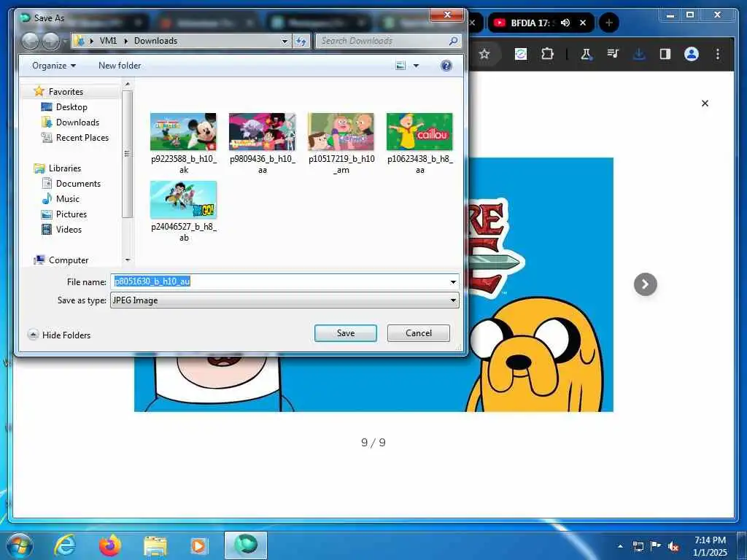The height and width of the screenshot is (560, 747).
Task: Select Videos library
Action: coord(69,229)
